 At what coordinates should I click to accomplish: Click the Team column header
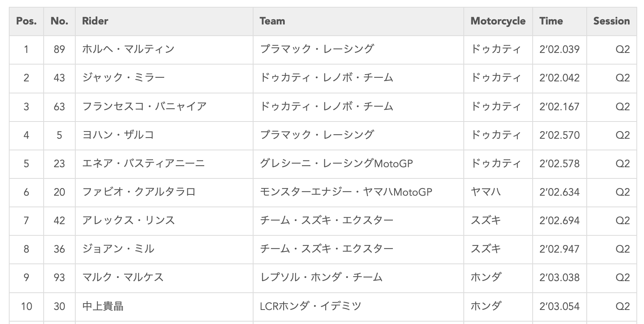click(272, 21)
